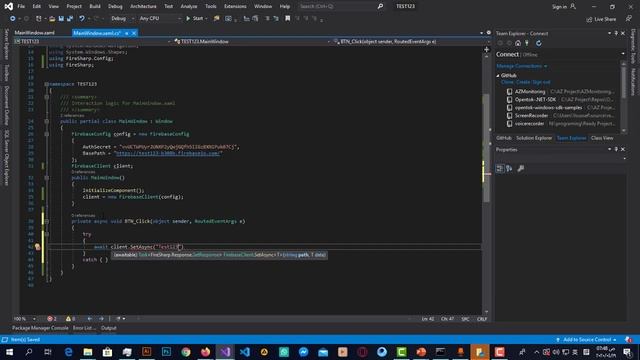Image resolution: width=640 pixels, height=360 pixels.
Task: Click the Home icon in Team Explorer
Action: [x=518, y=43]
